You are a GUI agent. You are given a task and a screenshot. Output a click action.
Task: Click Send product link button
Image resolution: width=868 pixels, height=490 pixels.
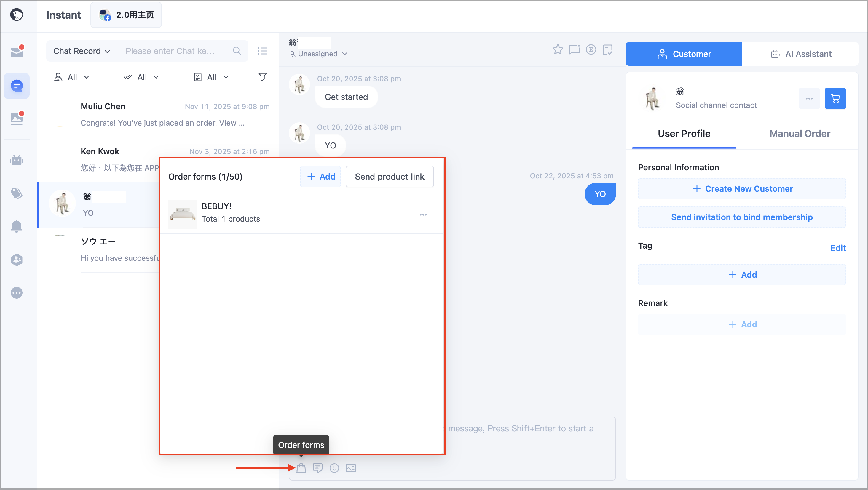(390, 177)
